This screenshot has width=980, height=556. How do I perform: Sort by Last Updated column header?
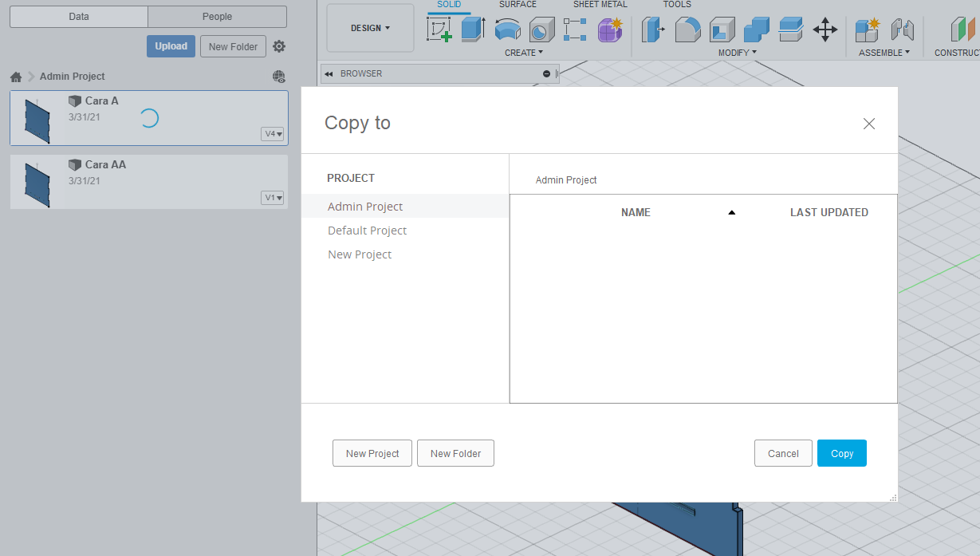point(829,212)
